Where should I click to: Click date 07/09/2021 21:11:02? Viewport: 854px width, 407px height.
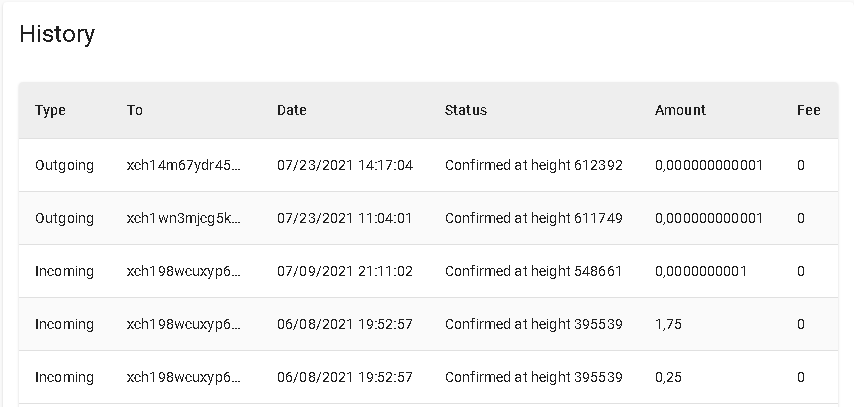click(x=345, y=271)
